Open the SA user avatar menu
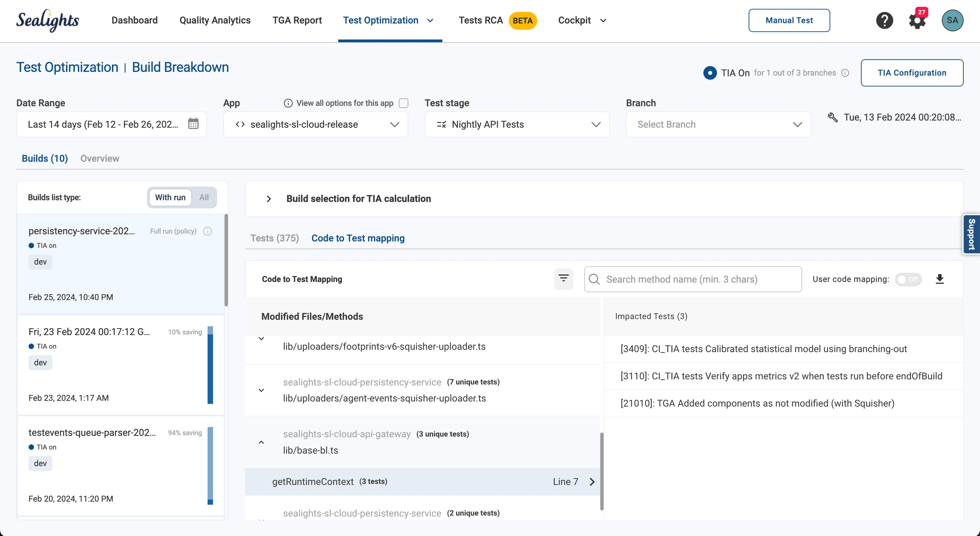 pos(952,20)
